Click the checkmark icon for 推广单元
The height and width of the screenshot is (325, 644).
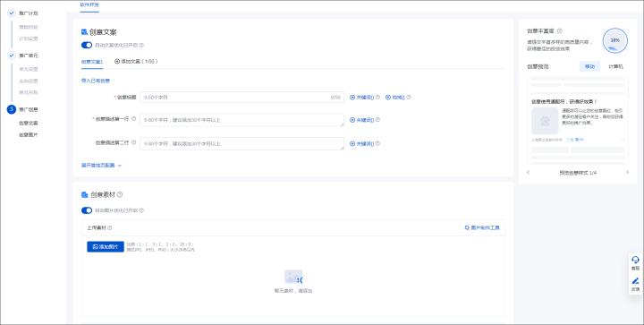pos(12,56)
